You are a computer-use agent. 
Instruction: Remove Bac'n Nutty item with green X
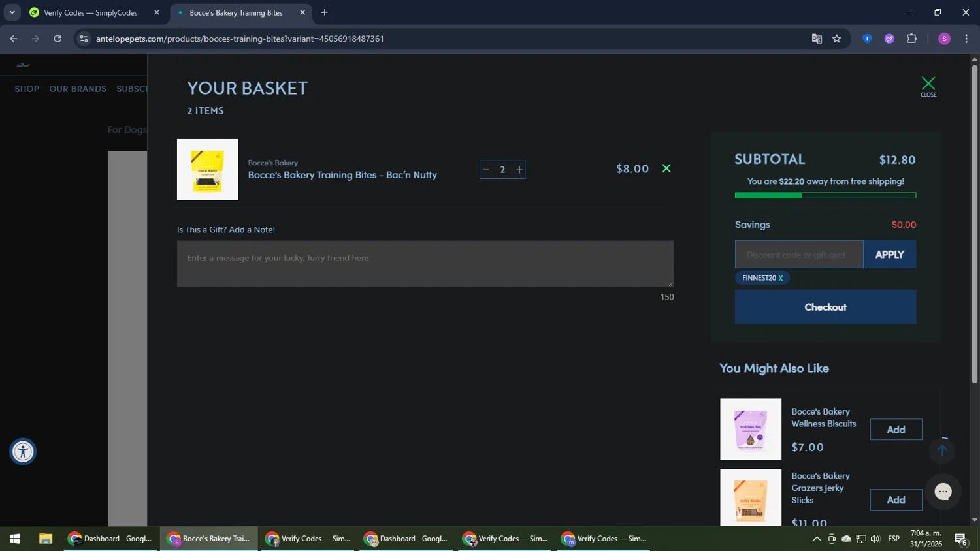click(666, 168)
